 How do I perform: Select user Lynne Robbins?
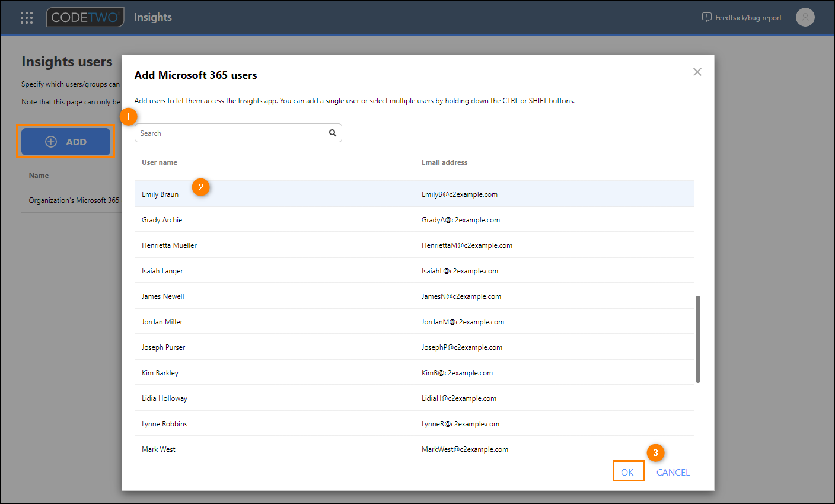[x=415, y=423]
